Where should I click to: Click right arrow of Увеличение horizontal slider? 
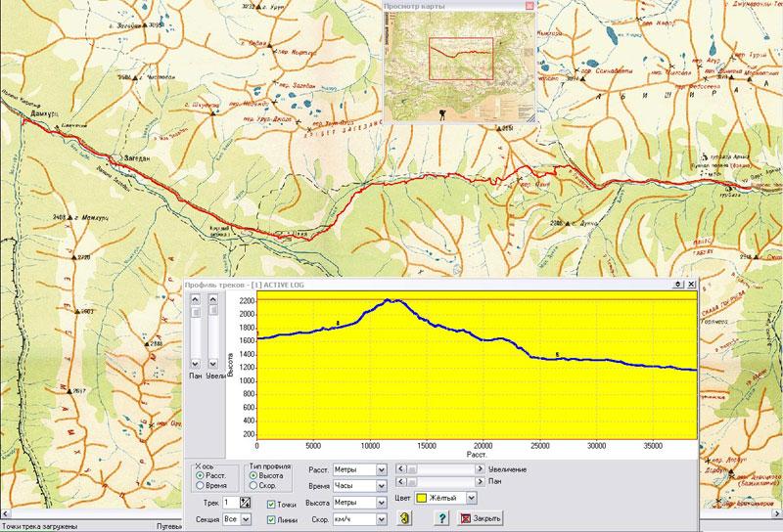tap(480, 469)
